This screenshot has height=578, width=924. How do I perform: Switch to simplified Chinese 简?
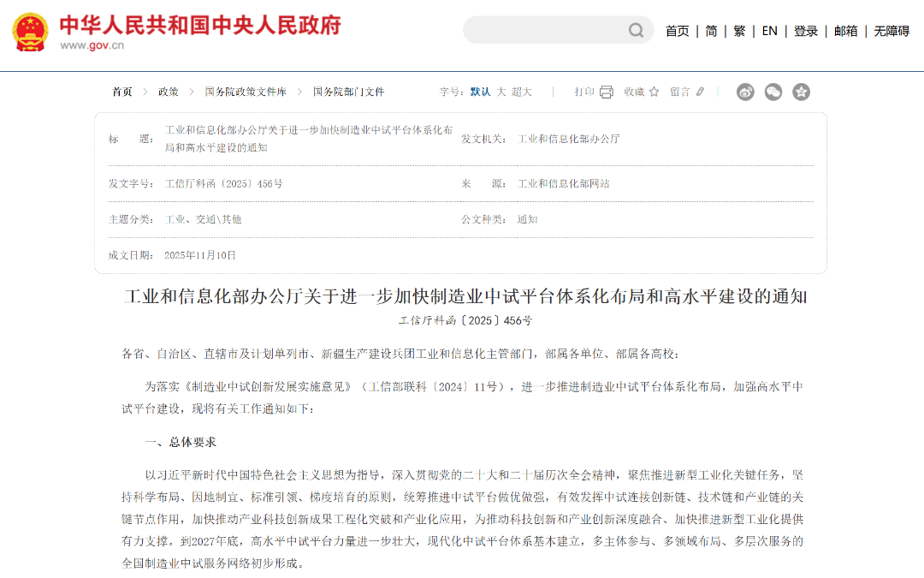[711, 32]
